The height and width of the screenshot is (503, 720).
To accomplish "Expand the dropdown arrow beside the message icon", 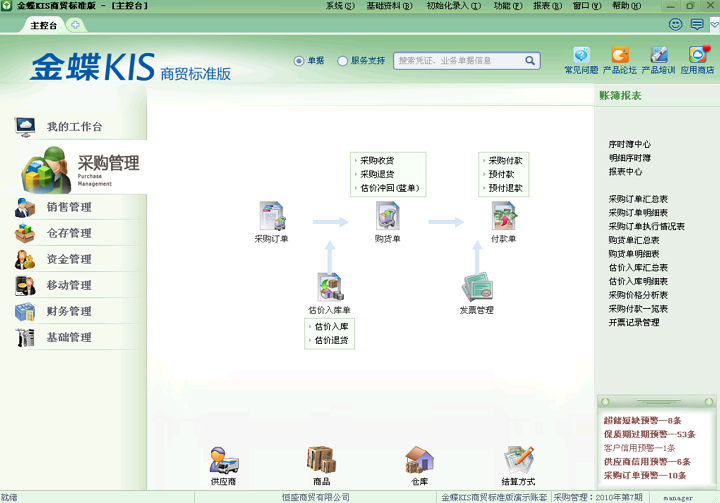I will pyautogui.click(x=713, y=24).
